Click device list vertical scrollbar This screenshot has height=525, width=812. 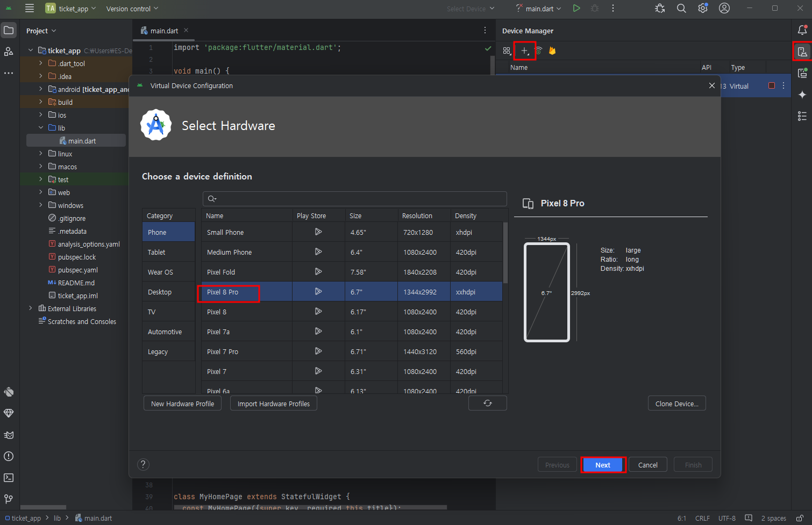click(x=505, y=253)
